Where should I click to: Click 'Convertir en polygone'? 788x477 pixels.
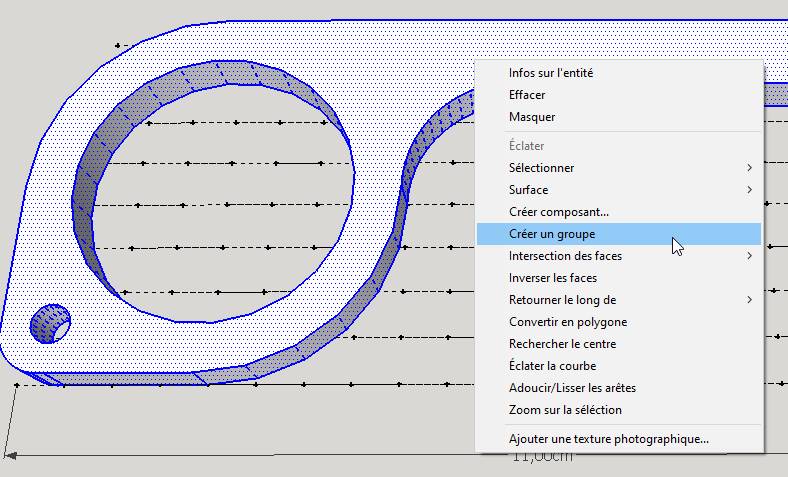(567, 322)
